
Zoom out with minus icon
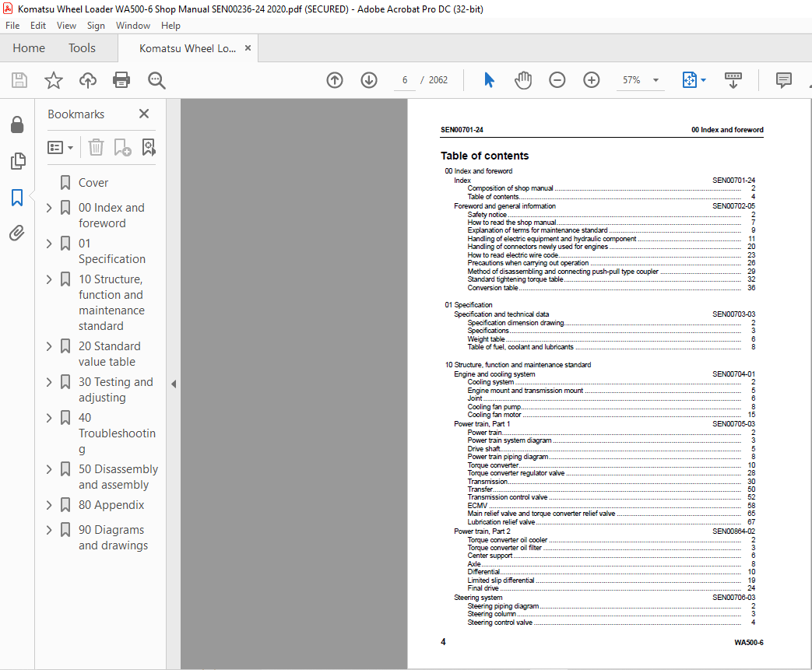[x=557, y=80]
